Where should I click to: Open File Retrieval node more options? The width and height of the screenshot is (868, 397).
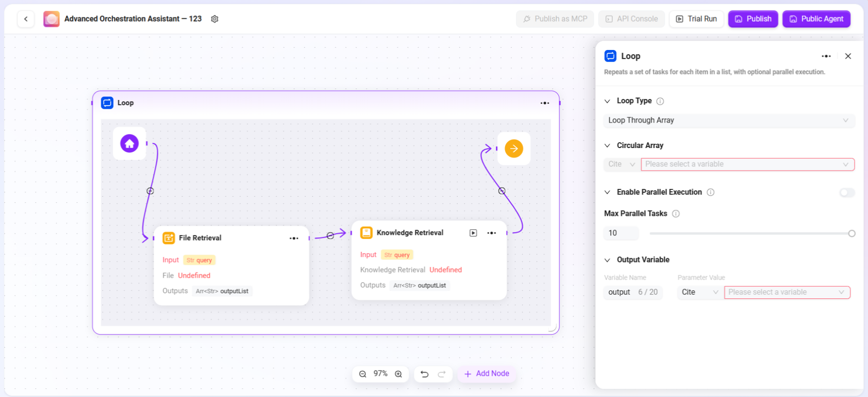coord(294,238)
